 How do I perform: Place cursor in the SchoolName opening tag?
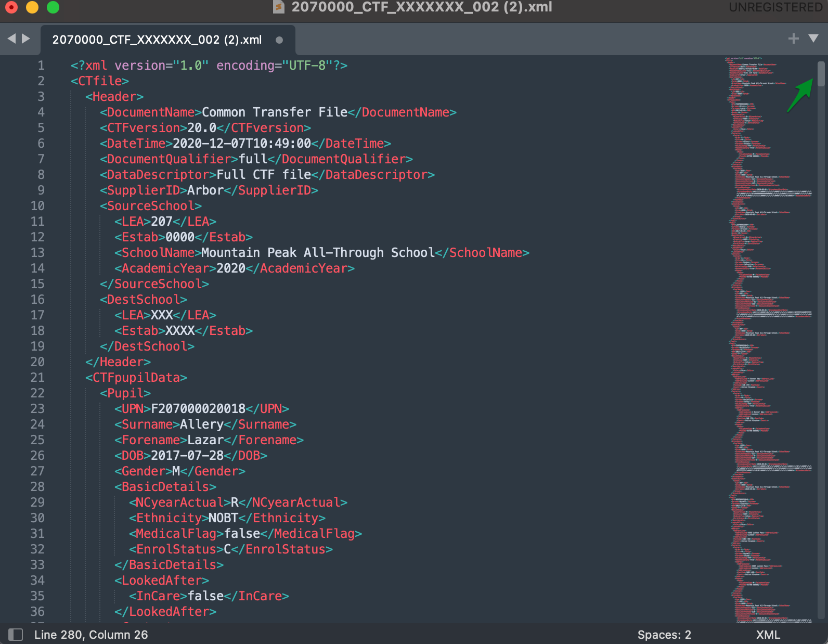[x=158, y=253]
